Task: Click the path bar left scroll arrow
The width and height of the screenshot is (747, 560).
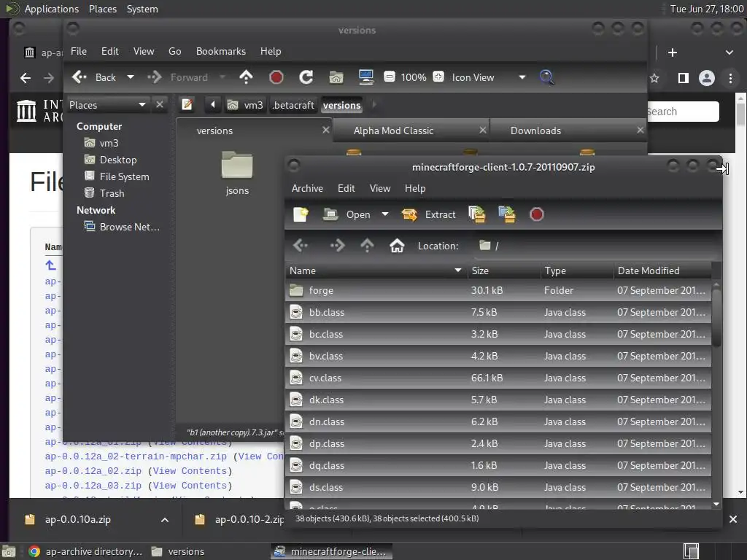Action: click(x=213, y=105)
